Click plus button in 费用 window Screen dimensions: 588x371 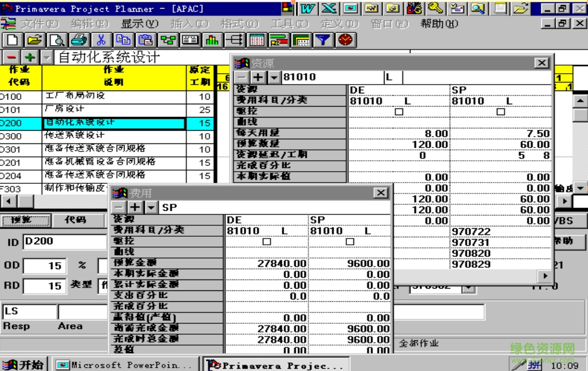[x=135, y=207]
